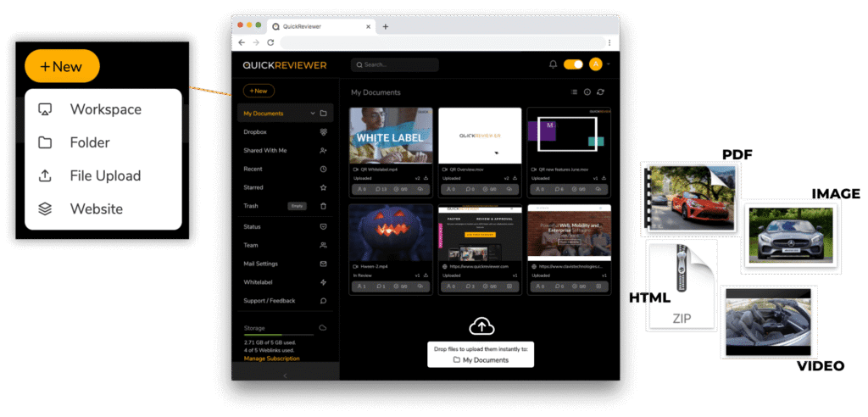The image size is (868, 417).
Task: Click the refresh icon above the documents
Action: click(601, 92)
